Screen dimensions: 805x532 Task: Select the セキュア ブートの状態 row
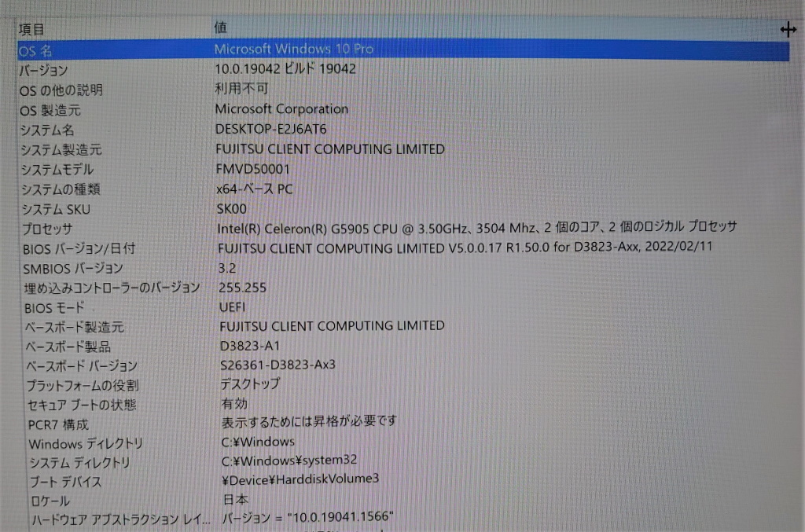(82, 405)
